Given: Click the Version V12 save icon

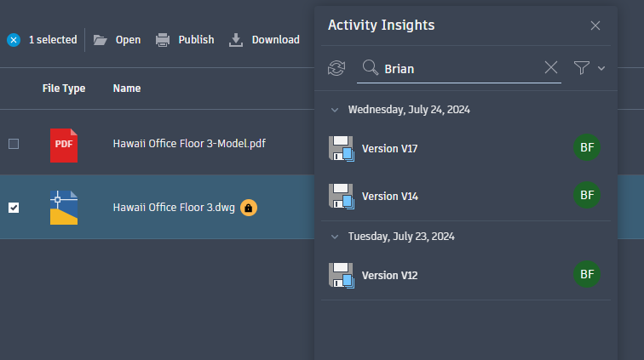Looking at the screenshot, I should tap(341, 275).
